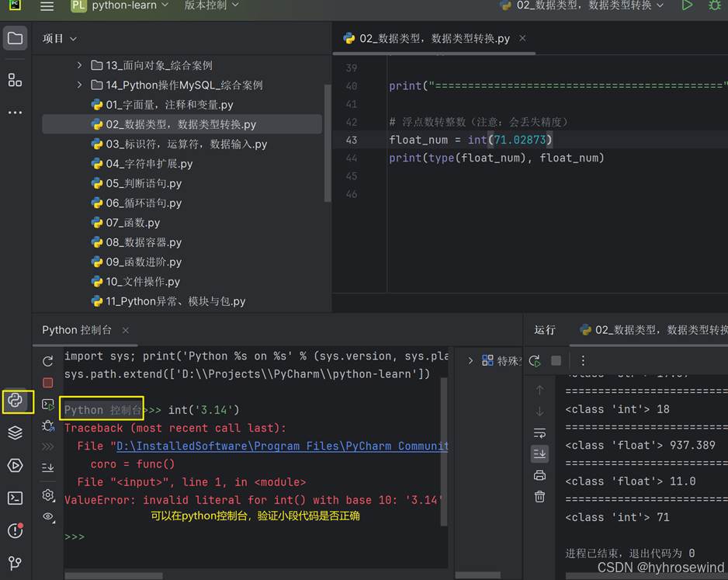
Task: Open PyCharm Community file path link
Action: (x=282, y=446)
